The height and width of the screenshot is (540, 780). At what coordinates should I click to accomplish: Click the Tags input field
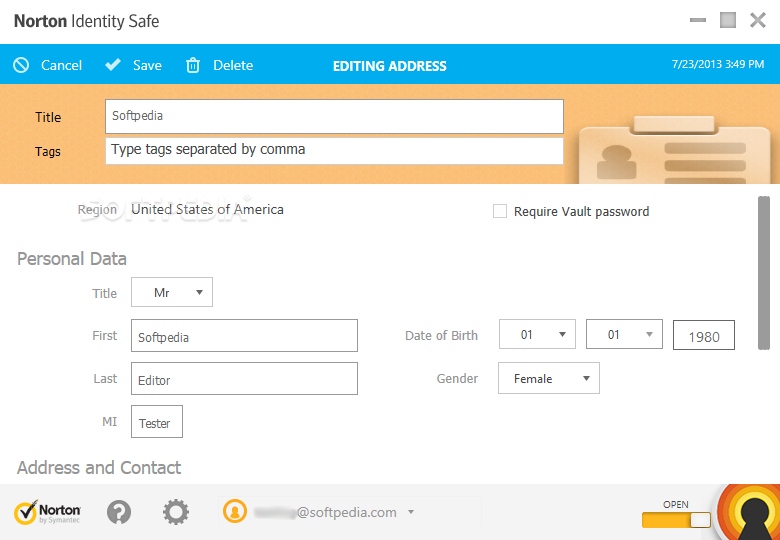tap(334, 151)
